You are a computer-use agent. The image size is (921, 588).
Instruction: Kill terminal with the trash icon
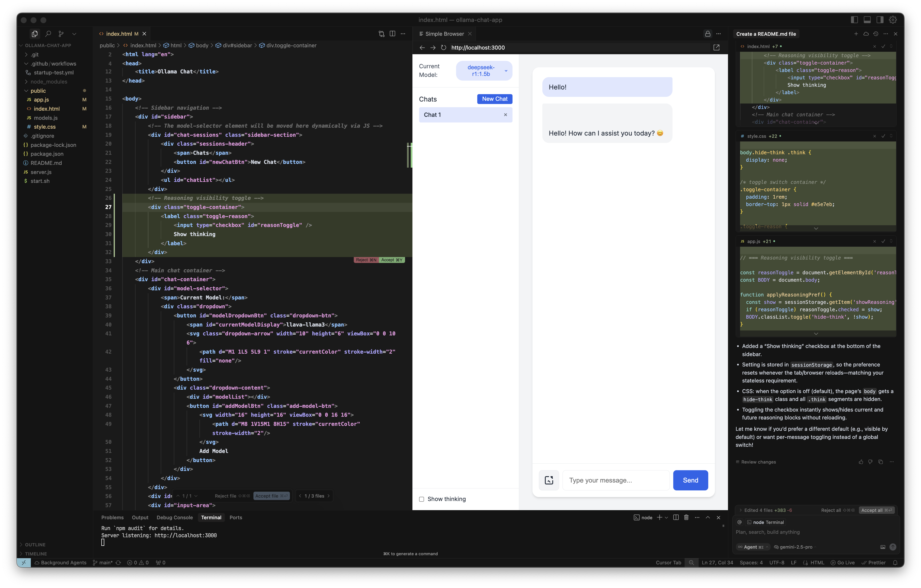[686, 517]
